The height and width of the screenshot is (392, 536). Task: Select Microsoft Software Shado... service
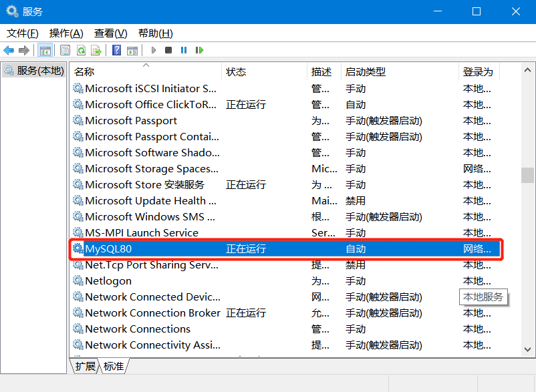[x=286, y=153]
